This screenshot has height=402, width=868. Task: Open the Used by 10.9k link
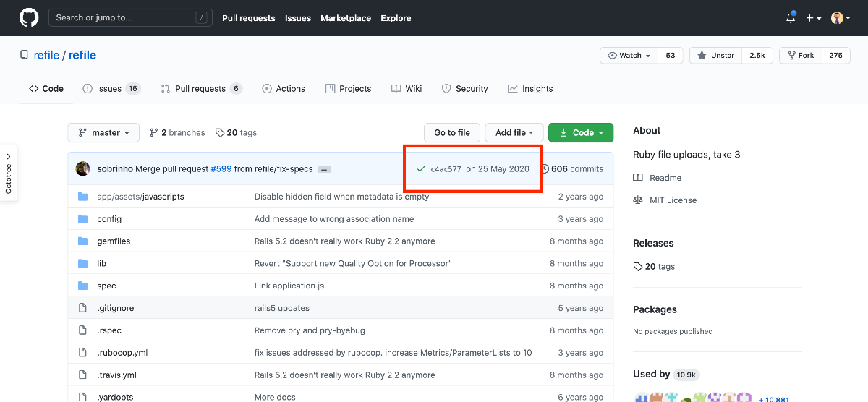666,374
